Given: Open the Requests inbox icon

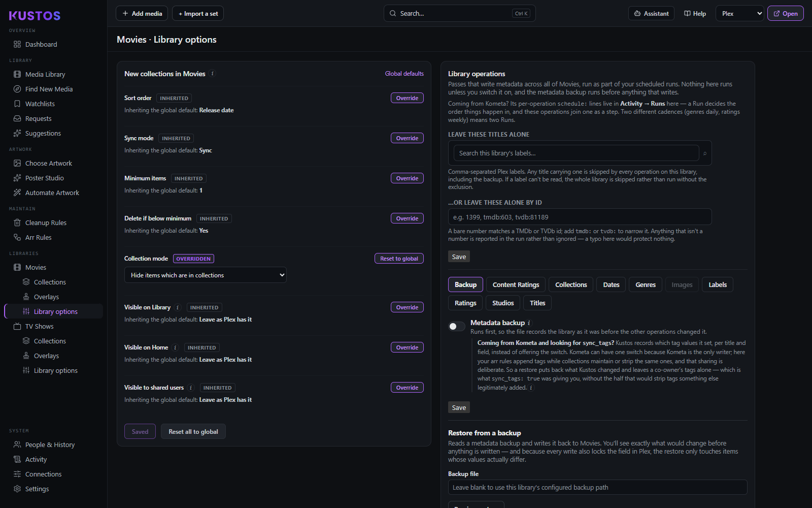Looking at the screenshot, I should click(x=17, y=118).
